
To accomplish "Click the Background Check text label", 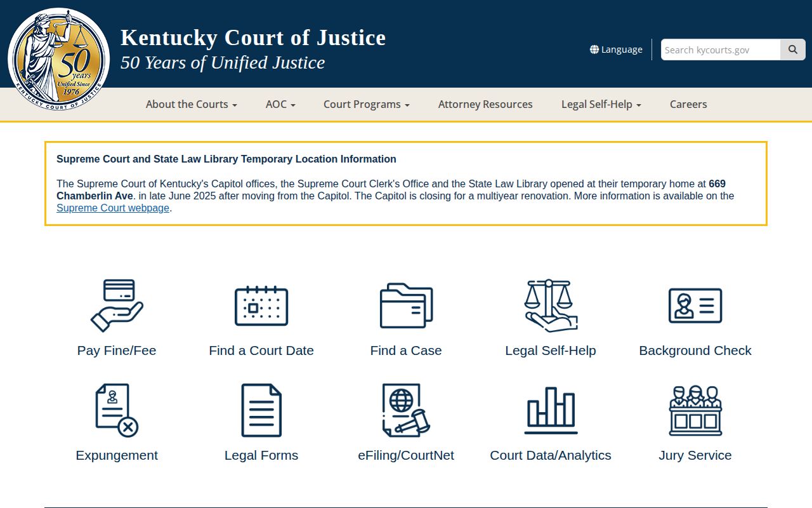I will 695,351.
